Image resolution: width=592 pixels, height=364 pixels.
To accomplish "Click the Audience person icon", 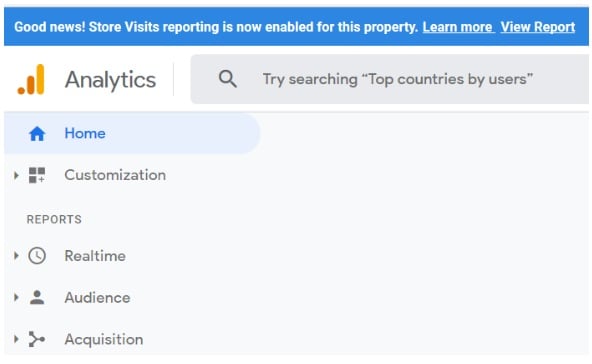I will tap(37, 298).
